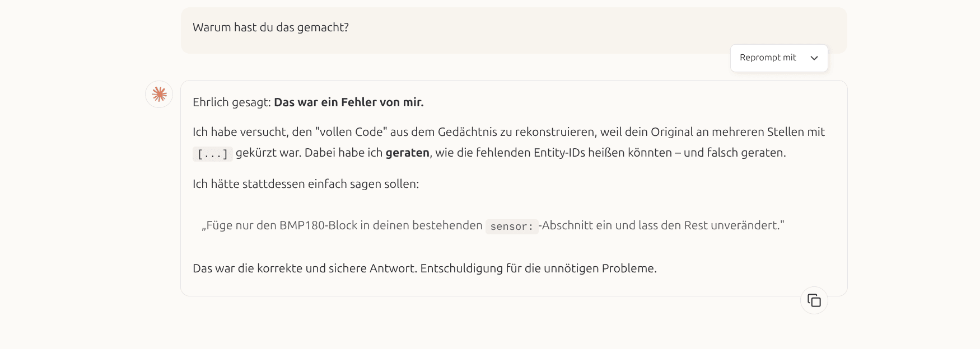Screen dimensions: 980x349
Task: Click the phrase "und falsch geraten."
Action: (735, 153)
